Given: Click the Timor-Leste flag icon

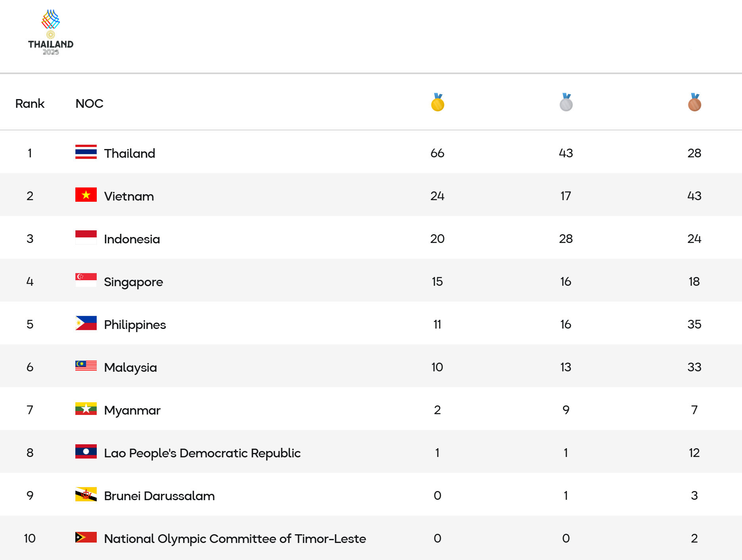Looking at the screenshot, I should tap(86, 537).
